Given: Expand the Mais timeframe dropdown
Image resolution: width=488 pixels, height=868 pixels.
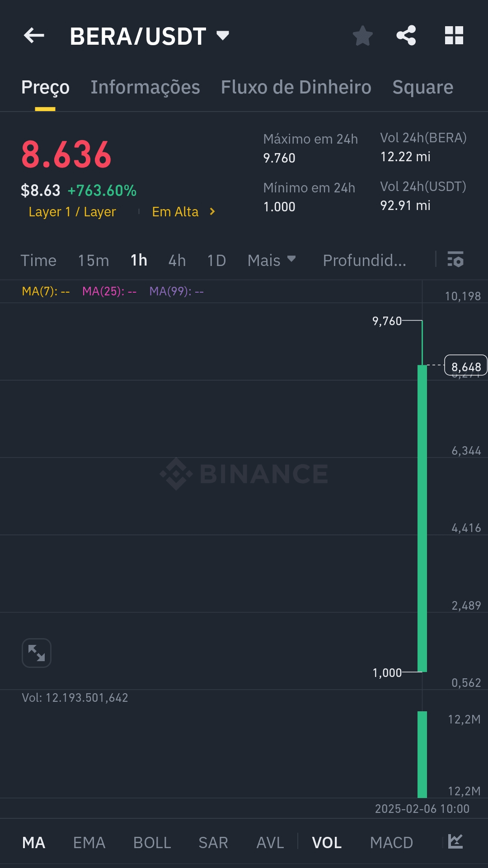Looking at the screenshot, I should coord(272,261).
